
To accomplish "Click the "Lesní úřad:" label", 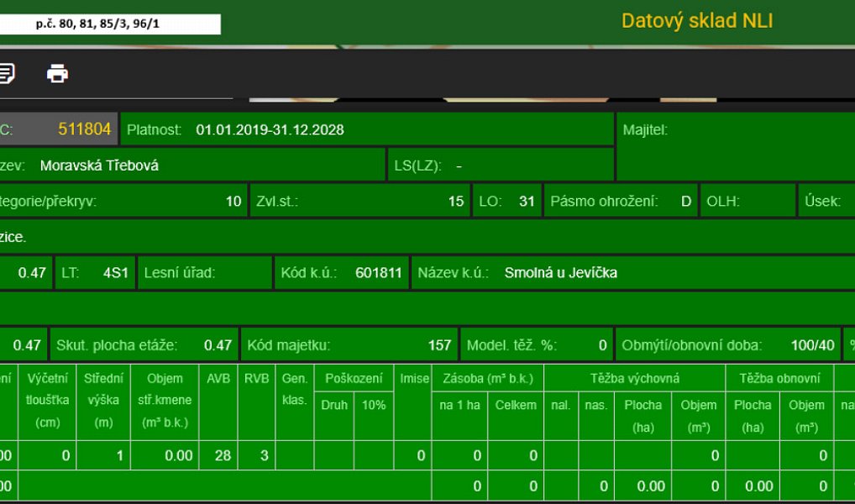I will coord(180,273).
